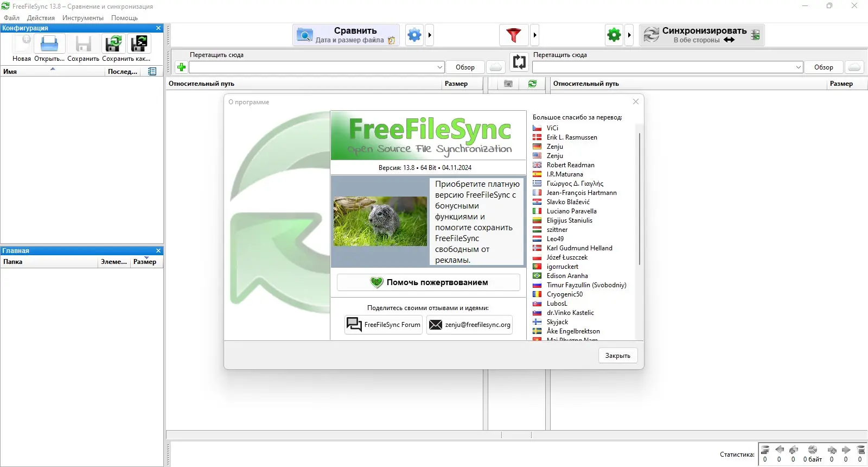Open the Инструменты menu
Viewport: 868px width, 467px height.
83,18
